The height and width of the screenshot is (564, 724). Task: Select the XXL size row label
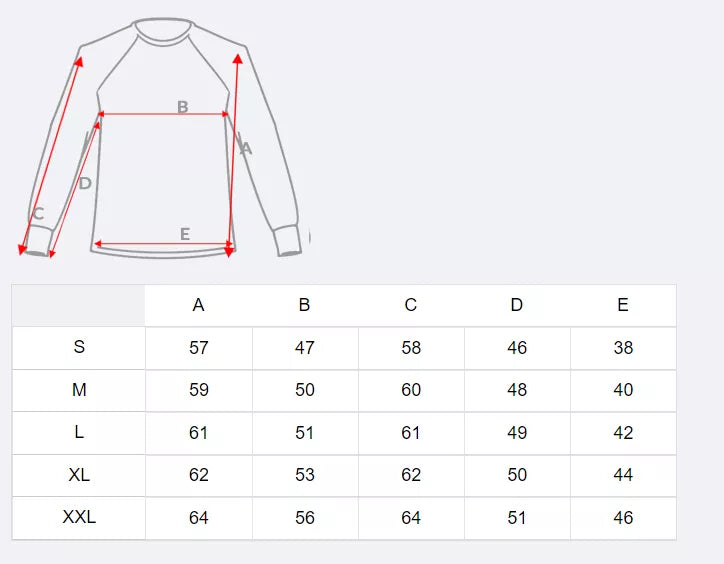(79, 518)
